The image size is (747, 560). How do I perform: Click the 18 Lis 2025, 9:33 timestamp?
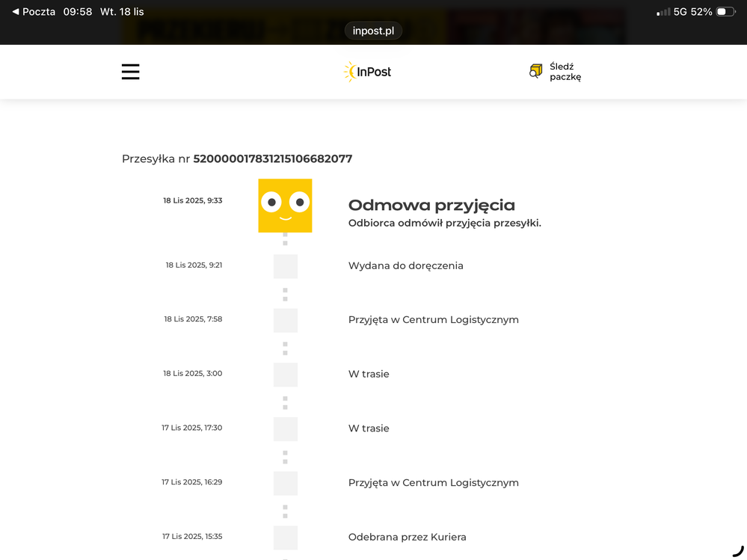pos(192,200)
